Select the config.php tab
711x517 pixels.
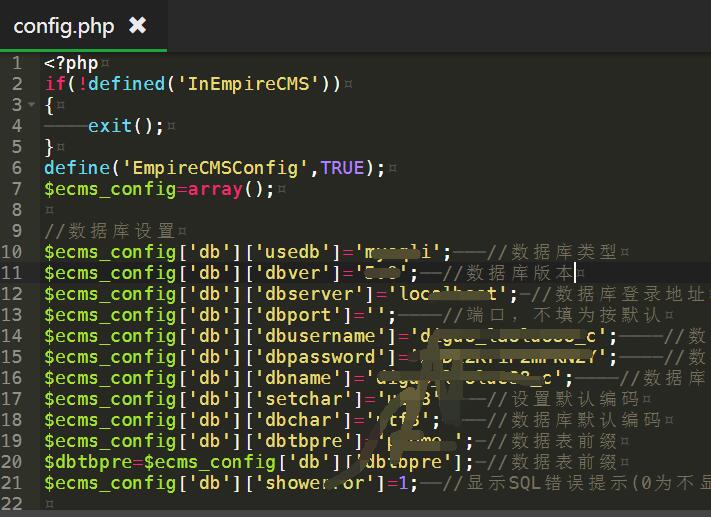click(x=64, y=26)
